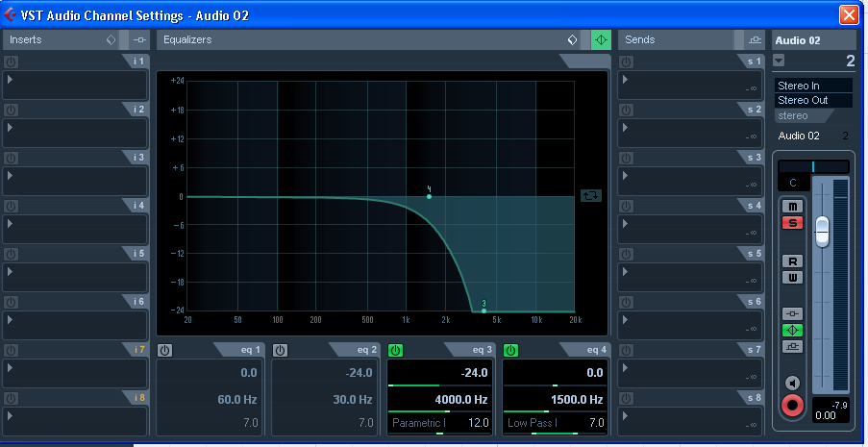
Task: Open the Stereo In input routing
Action: pyautogui.click(x=814, y=86)
